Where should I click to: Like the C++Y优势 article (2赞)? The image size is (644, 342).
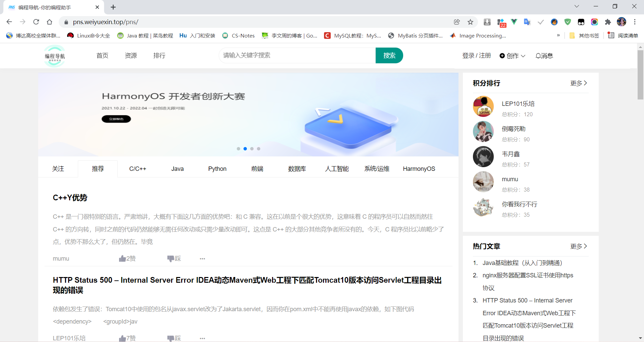pyautogui.click(x=127, y=258)
